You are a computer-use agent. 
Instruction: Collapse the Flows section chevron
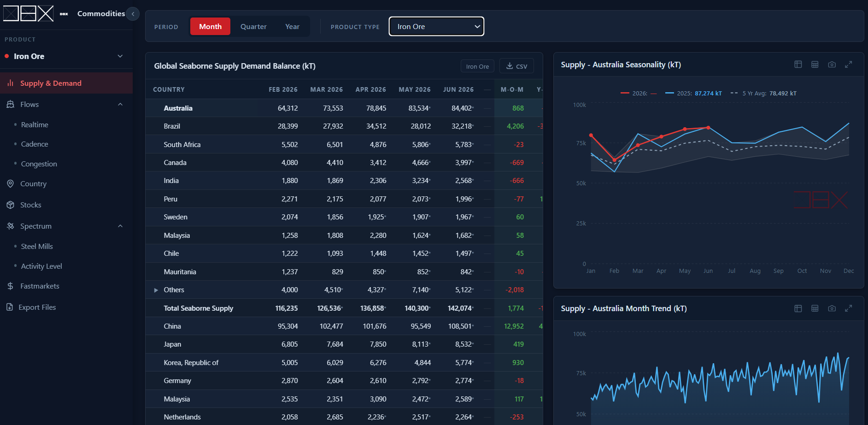(x=120, y=104)
